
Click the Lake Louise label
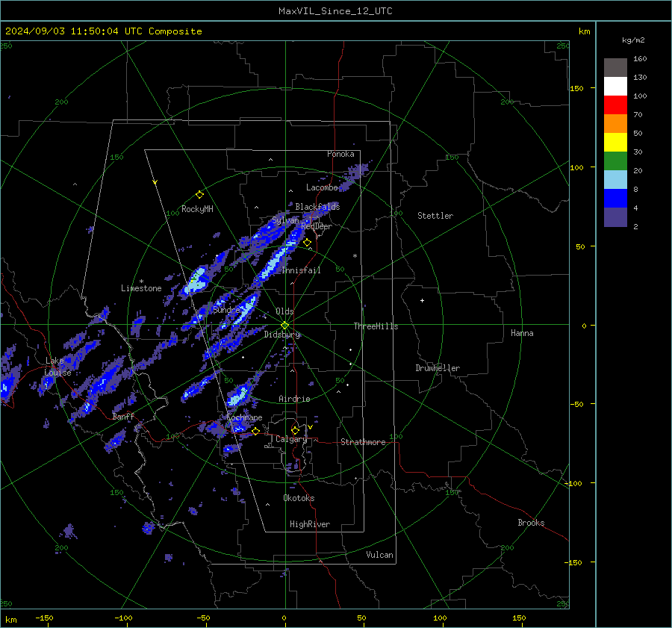point(57,367)
